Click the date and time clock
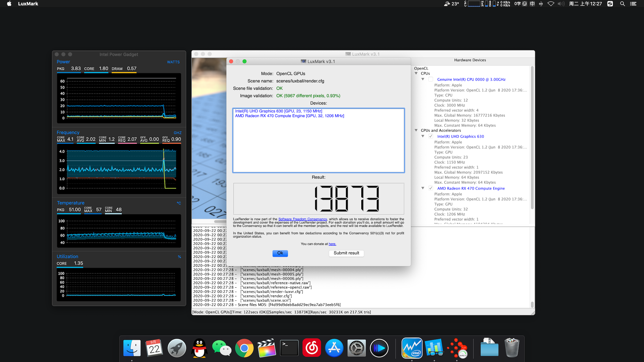The height and width of the screenshot is (362, 644). pos(585,4)
